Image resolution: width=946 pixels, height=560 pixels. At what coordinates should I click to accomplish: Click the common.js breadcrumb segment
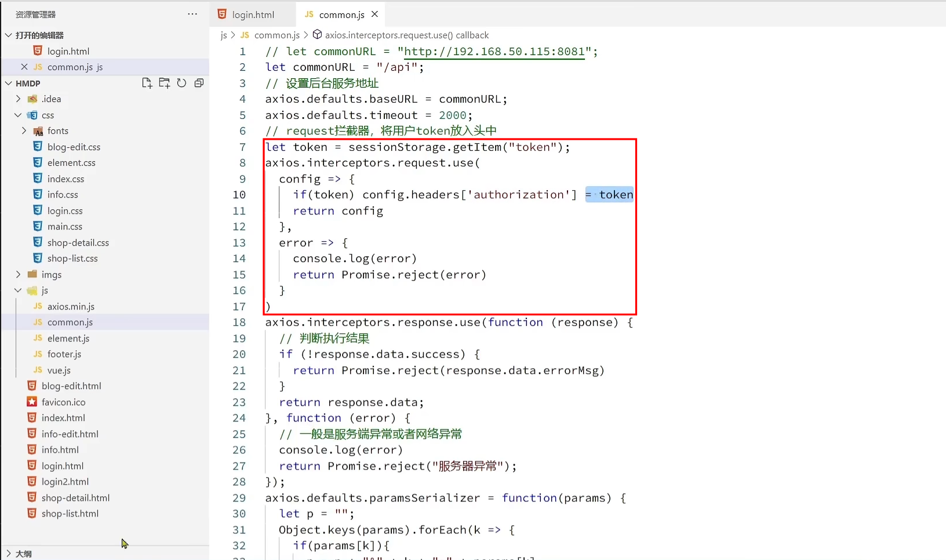(276, 35)
